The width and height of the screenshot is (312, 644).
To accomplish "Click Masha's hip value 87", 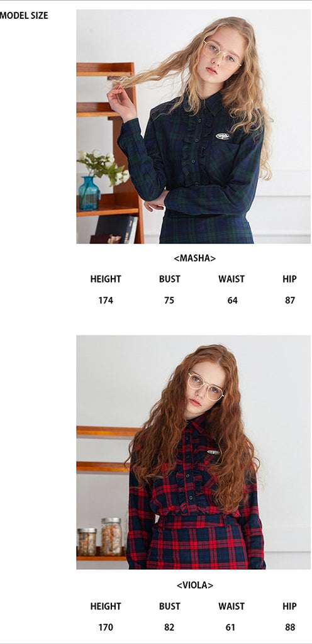I will click(290, 301).
